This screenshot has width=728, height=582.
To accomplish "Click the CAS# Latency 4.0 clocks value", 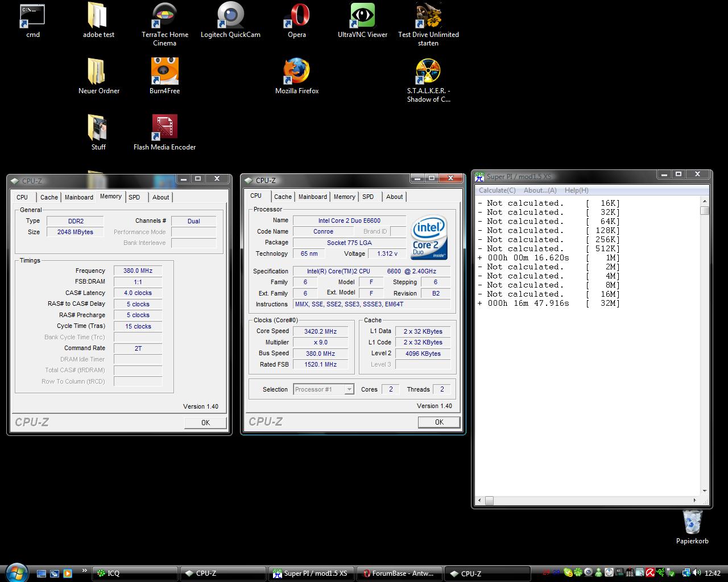I will [x=138, y=293].
